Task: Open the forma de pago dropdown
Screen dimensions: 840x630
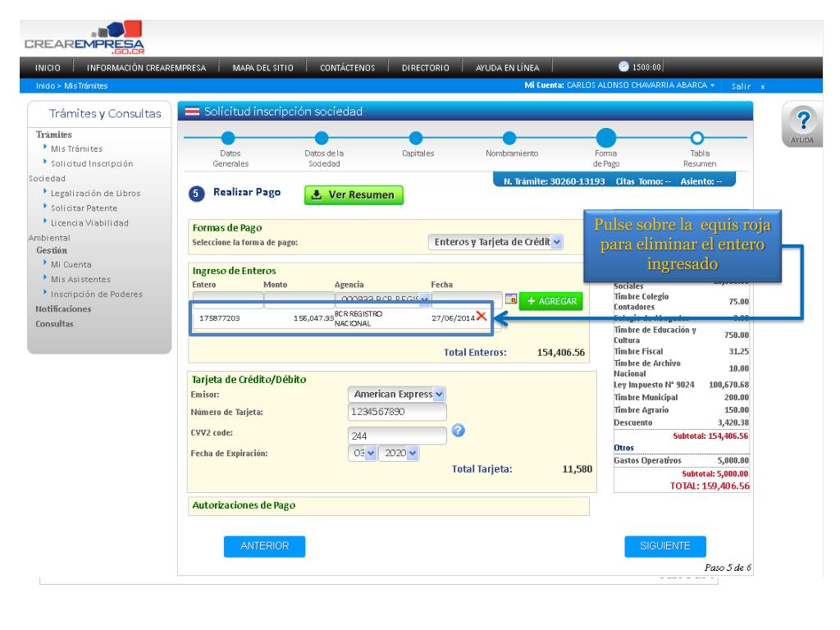Action: (x=495, y=242)
